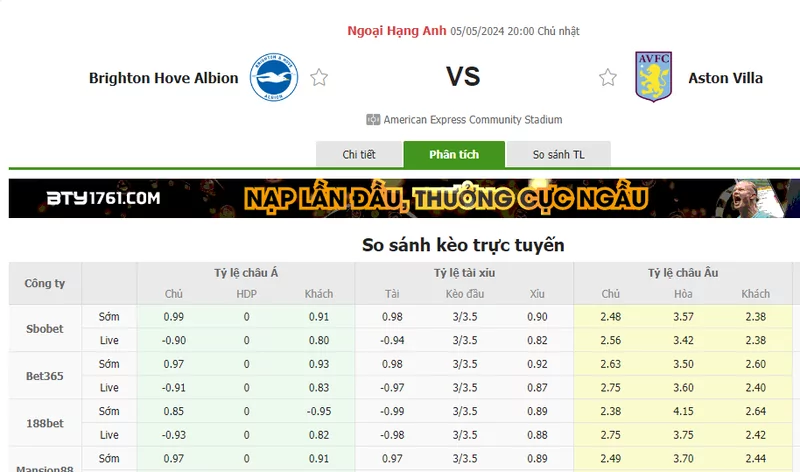Screen dimensions: 800x472
Task: Favorite Aston Villa with star icon
Action: click(608, 78)
